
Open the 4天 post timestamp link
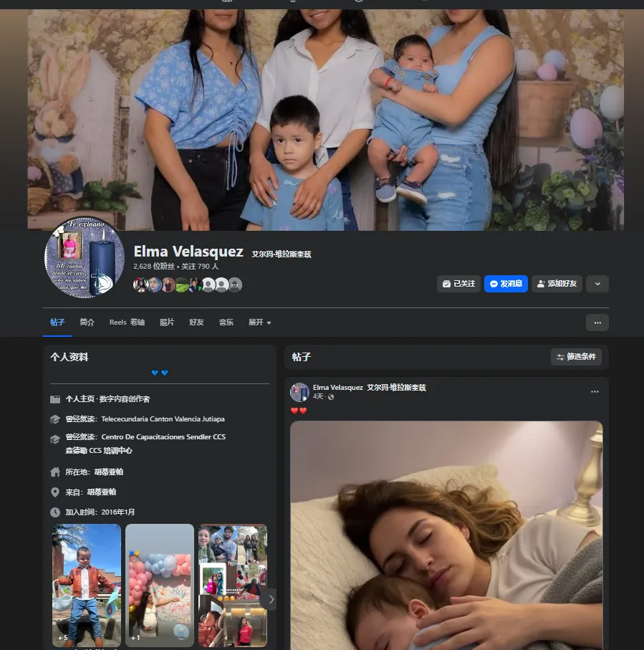coord(318,397)
